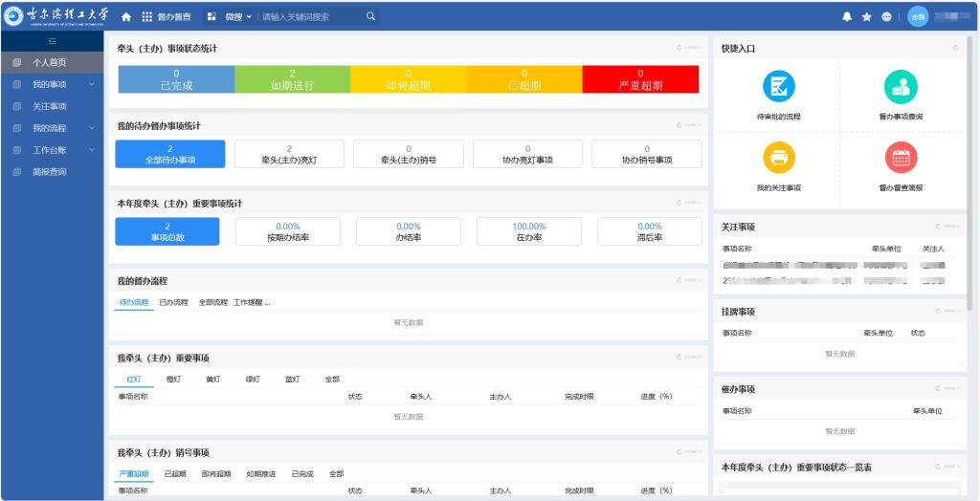Click the home icon in top bar
Viewport: 980px width, 501px height.
(x=126, y=16)
